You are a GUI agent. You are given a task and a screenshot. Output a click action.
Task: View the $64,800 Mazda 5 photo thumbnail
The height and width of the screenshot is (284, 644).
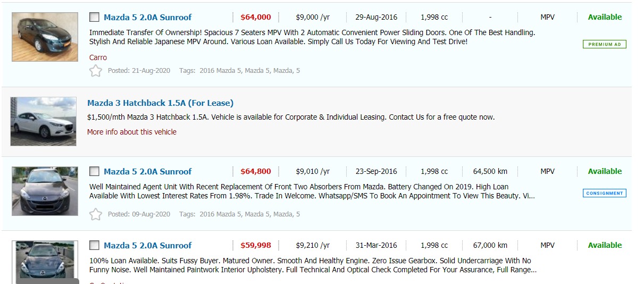[45, 191]
